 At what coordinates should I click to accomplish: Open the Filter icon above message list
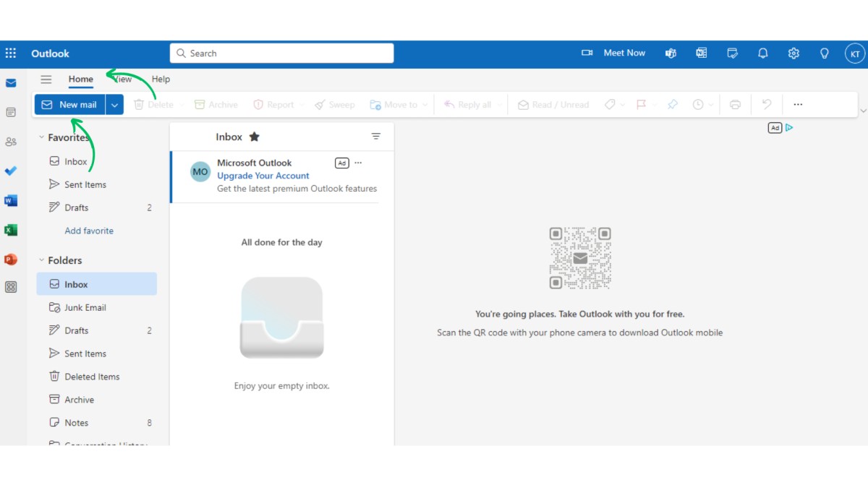click(375, 137)
